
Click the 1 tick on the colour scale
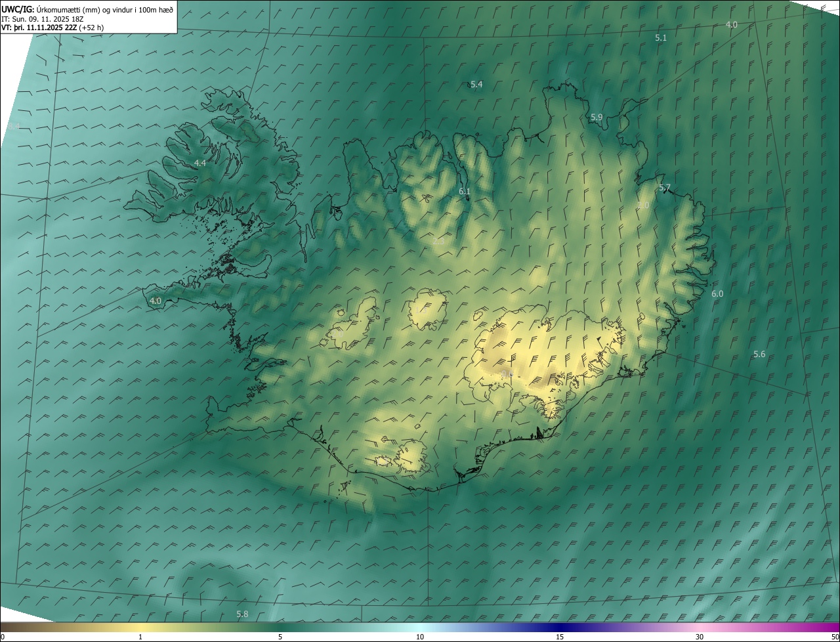[x=140, y=637]
